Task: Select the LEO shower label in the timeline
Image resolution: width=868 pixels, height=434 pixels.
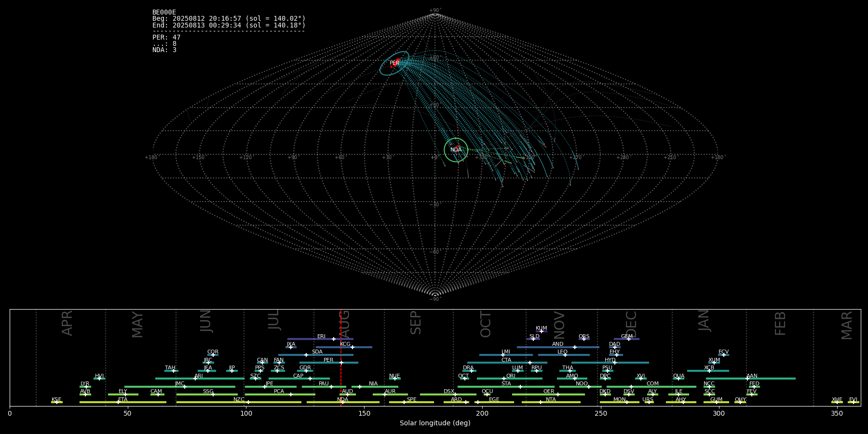Action: 563,352
